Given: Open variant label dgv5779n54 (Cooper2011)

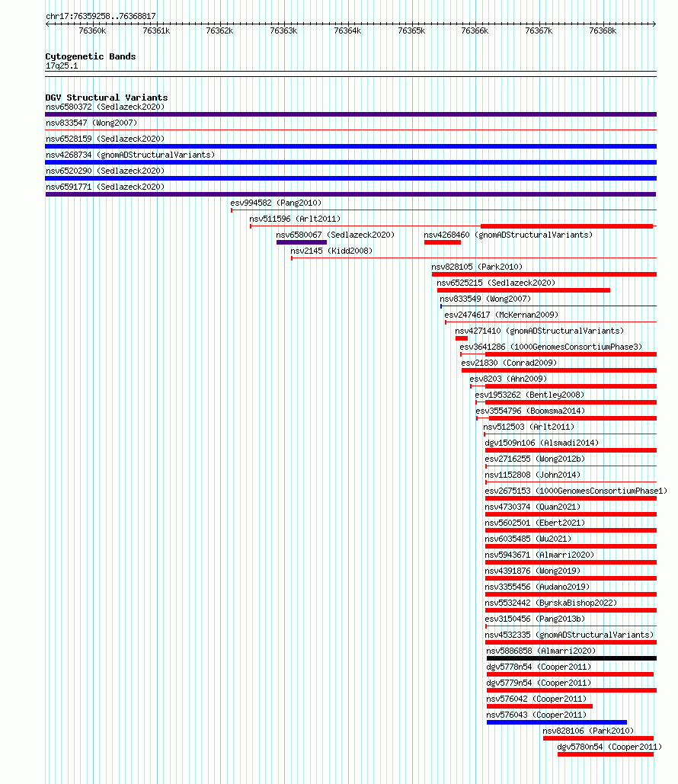Looking at the screenshot, I should 539,683.
